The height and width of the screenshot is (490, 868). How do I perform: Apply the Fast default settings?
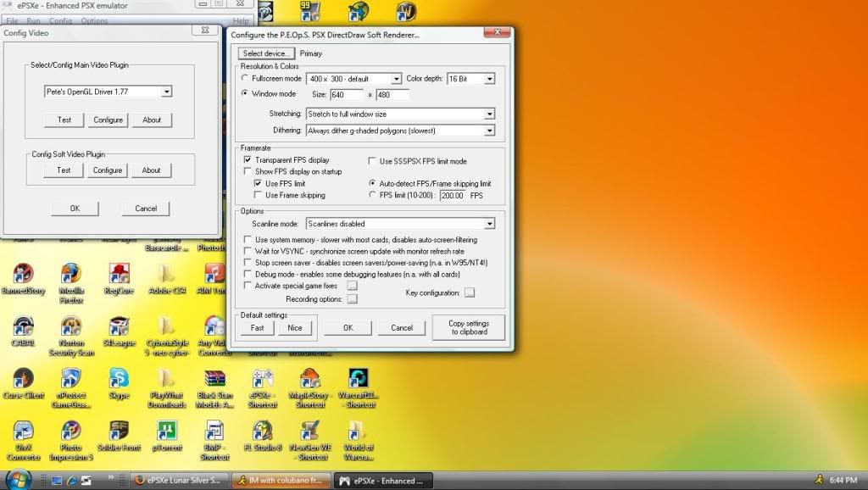[258, 328]
